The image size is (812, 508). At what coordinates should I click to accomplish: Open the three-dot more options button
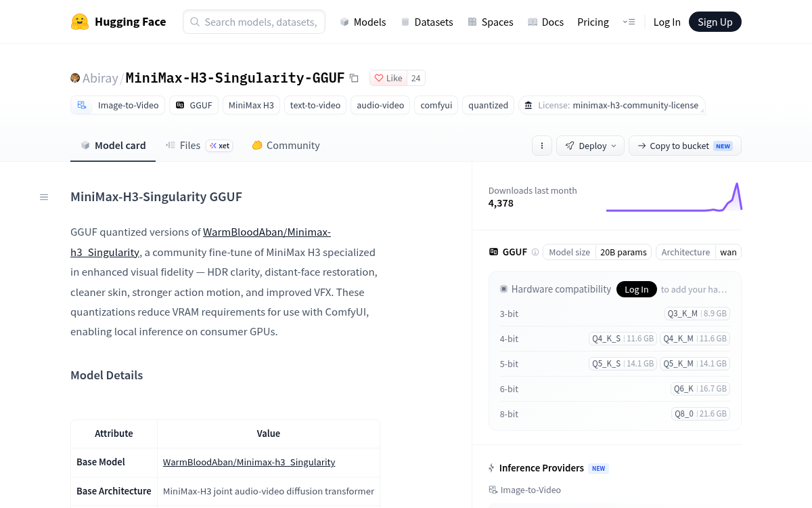541,146
